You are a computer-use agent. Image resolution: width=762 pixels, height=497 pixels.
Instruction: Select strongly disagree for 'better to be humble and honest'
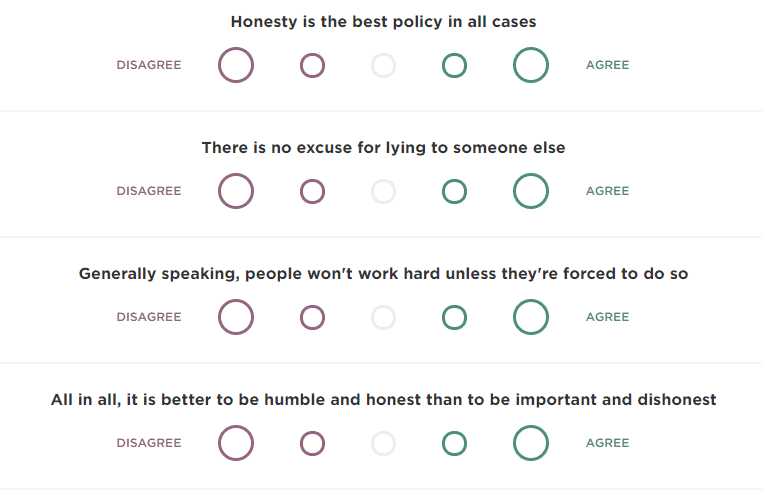click(x=236, y=443)
